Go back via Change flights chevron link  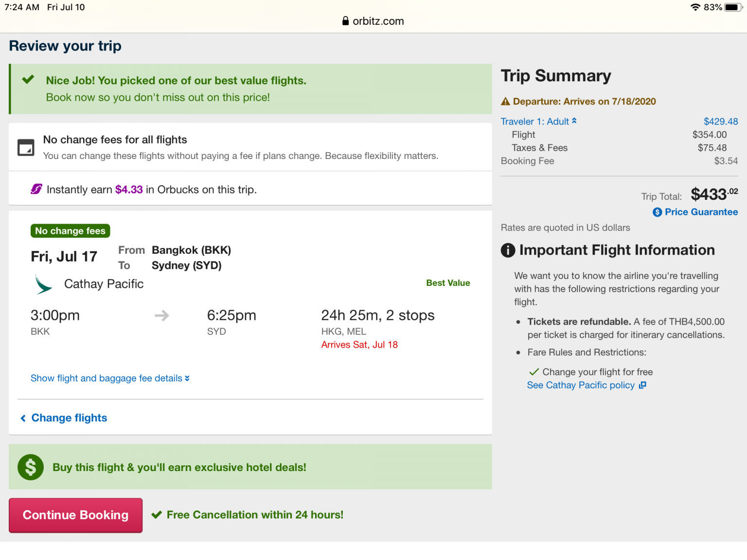coord(64,418)
